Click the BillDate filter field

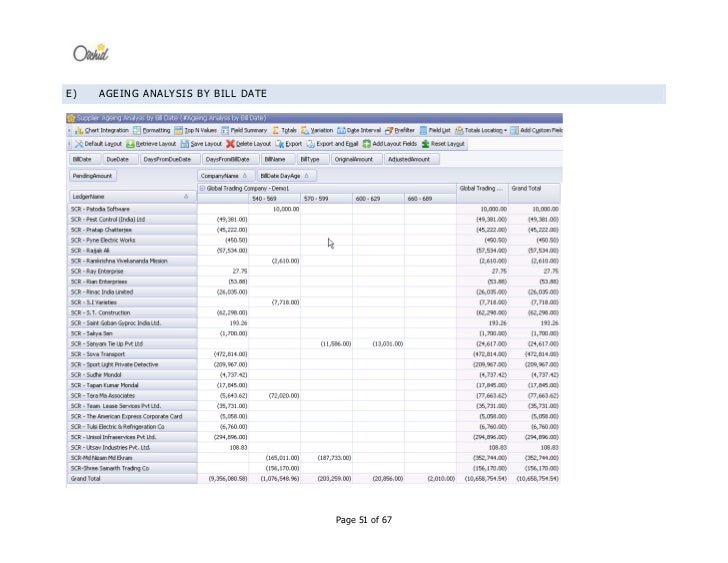85,159
